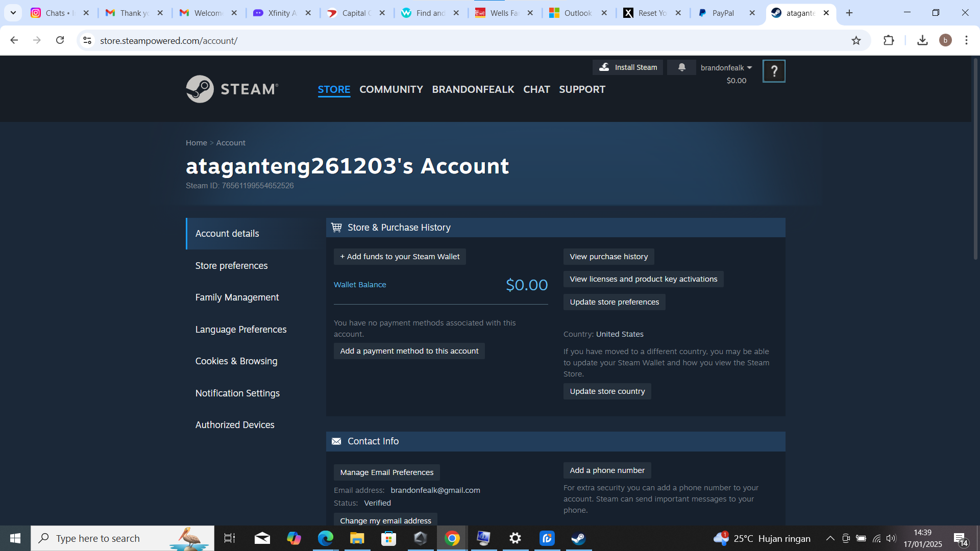Open Settings gear in the taskbar
Image resolution: width=980 pixels, height=551 pixels.
(x=515, y=538)
